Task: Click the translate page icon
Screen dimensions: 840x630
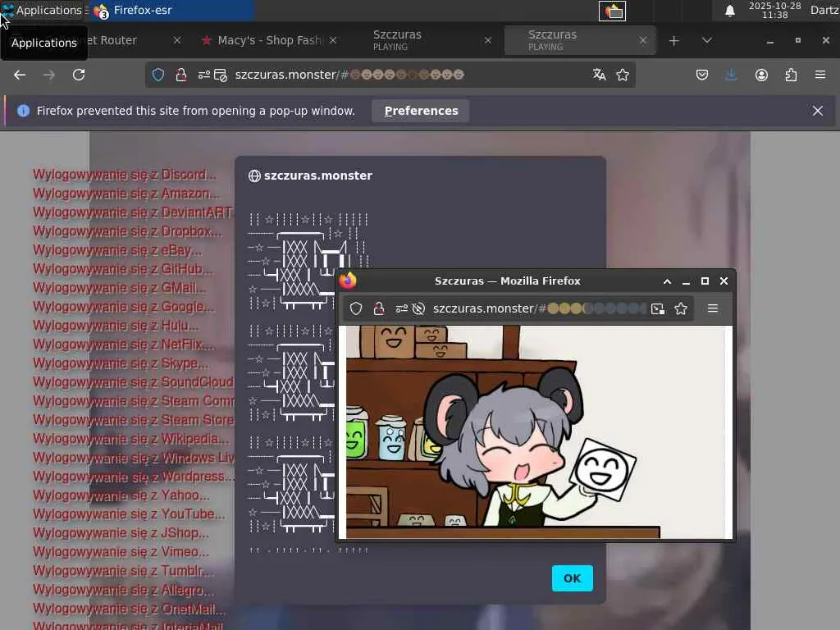Action: (x=599, y=75)
